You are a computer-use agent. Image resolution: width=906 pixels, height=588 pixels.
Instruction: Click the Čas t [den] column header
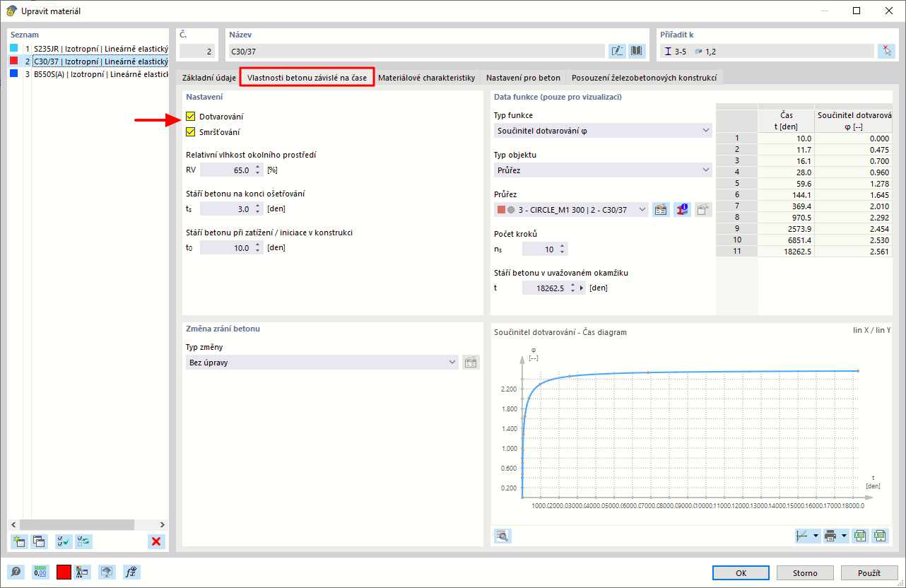pyautogui.click(x=786, y=122)
